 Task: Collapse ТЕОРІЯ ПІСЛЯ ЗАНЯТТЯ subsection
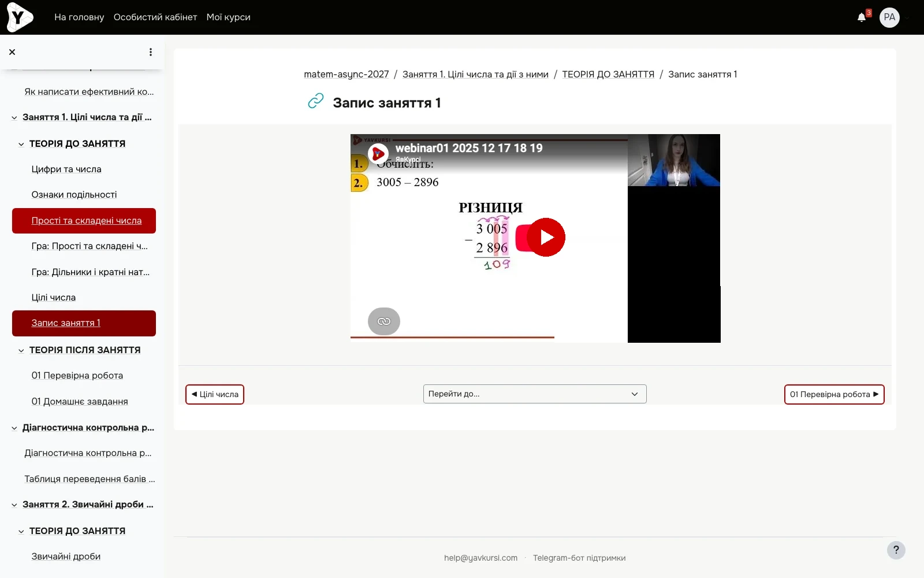point(21,350)
